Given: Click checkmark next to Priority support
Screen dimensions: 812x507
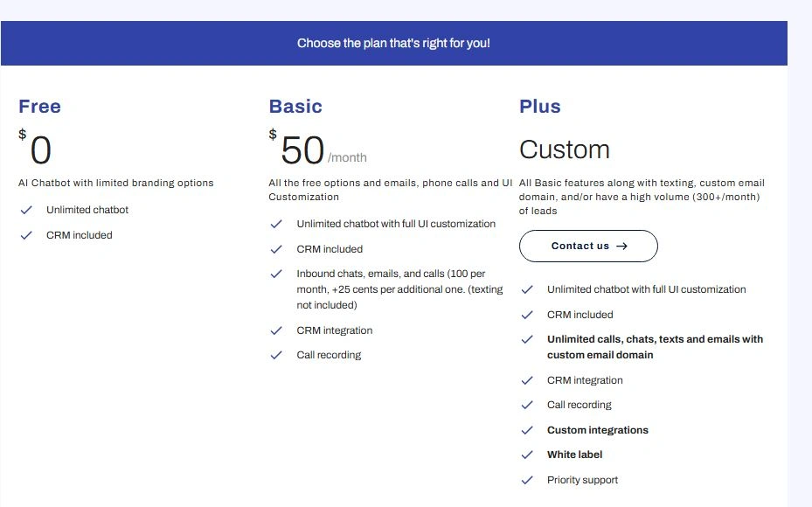Looking at the screenshot, I should click(527, 480).
